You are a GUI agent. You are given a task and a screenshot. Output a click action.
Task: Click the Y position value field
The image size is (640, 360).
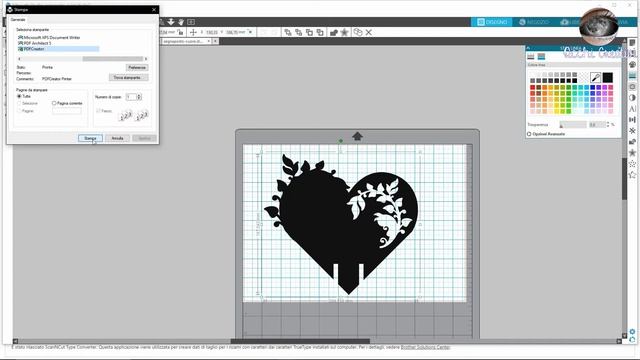click(235, 32)
